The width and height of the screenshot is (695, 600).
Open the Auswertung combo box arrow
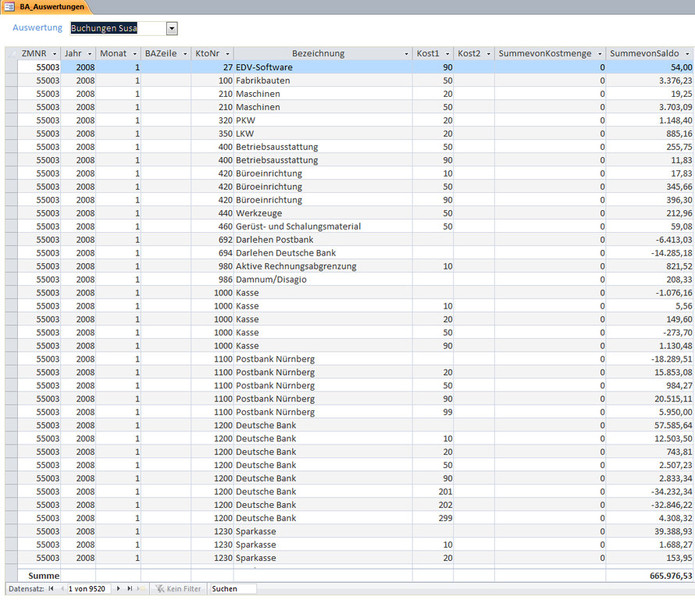point(172,28)
